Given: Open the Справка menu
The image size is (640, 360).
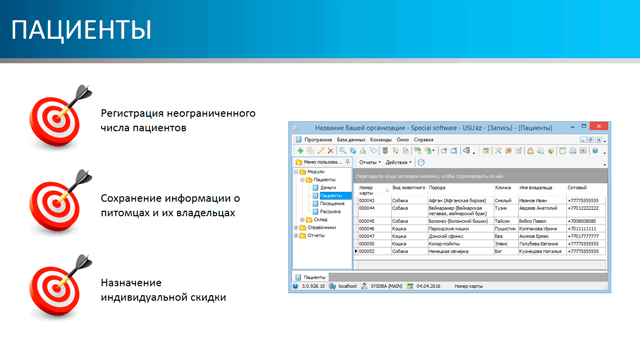Looking at the screenshot, I should point(423,140).
